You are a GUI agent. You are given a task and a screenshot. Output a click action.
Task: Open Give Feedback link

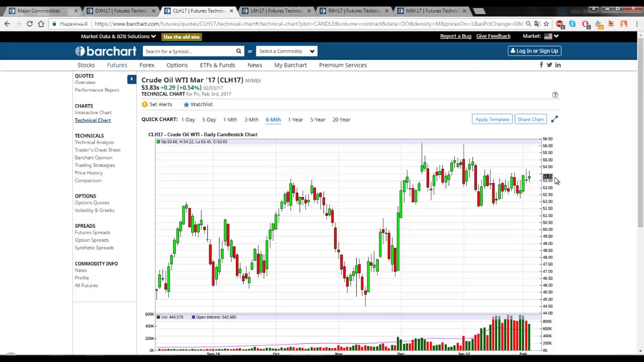pyautogui.click(x=493, y=36)
